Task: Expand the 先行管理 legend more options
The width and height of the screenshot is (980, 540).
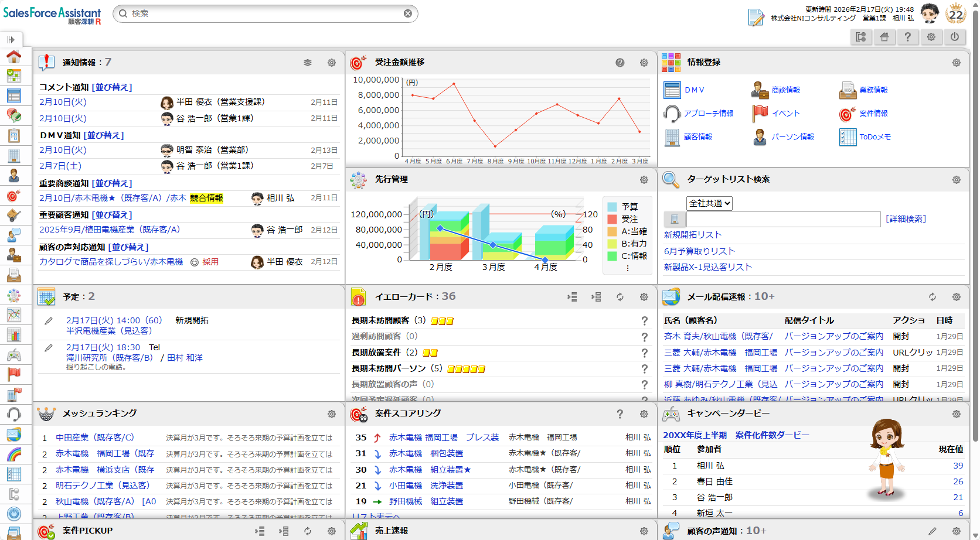Action: click(x=627, y=268)
